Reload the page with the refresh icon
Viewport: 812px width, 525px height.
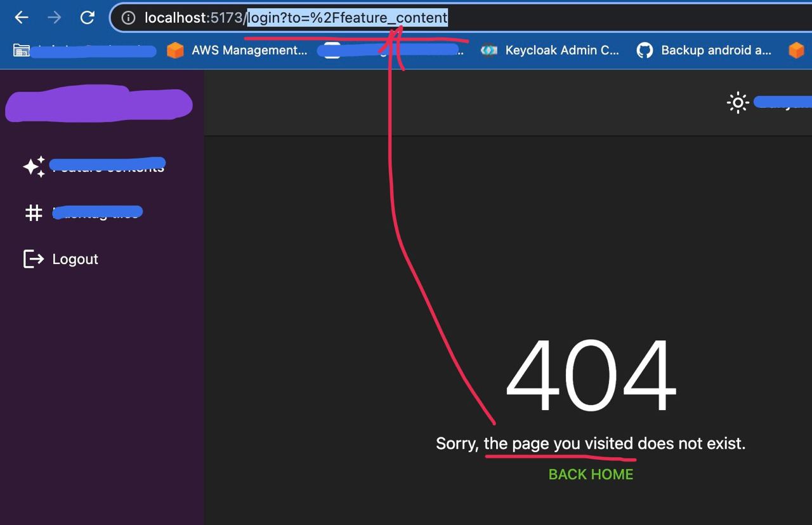88,18
